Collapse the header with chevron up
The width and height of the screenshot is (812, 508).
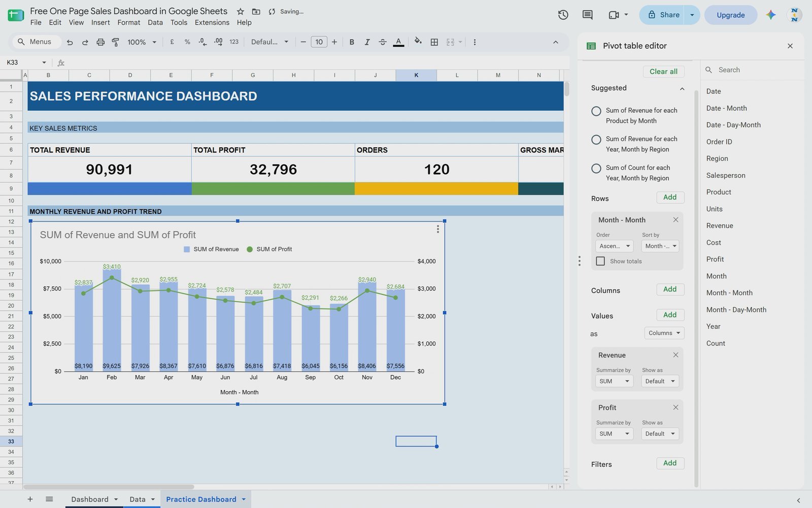point(555,42)
